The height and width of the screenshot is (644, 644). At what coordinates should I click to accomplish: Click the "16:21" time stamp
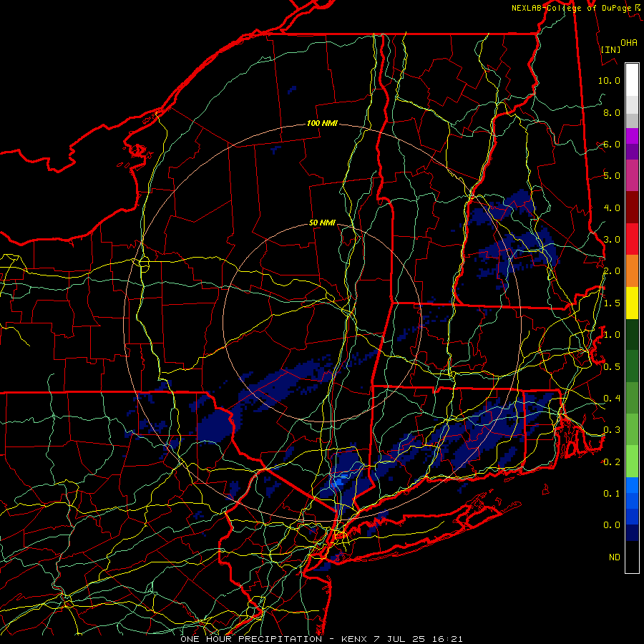click(447, 639)
